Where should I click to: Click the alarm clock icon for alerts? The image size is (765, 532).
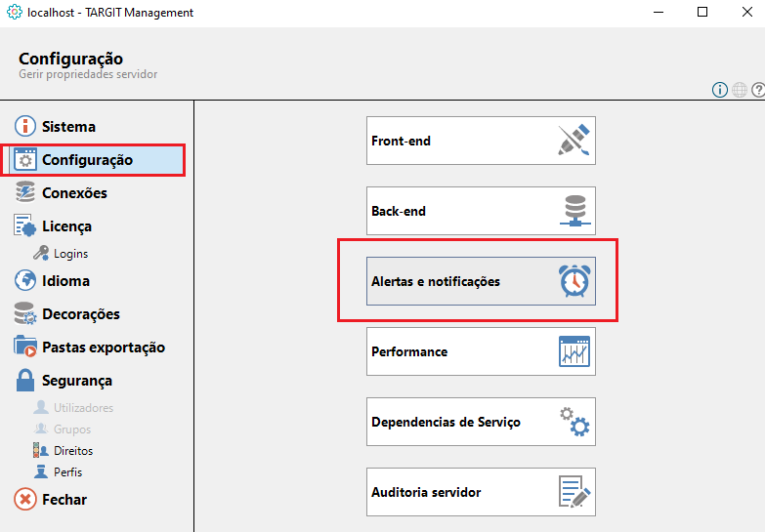[574, 281]
